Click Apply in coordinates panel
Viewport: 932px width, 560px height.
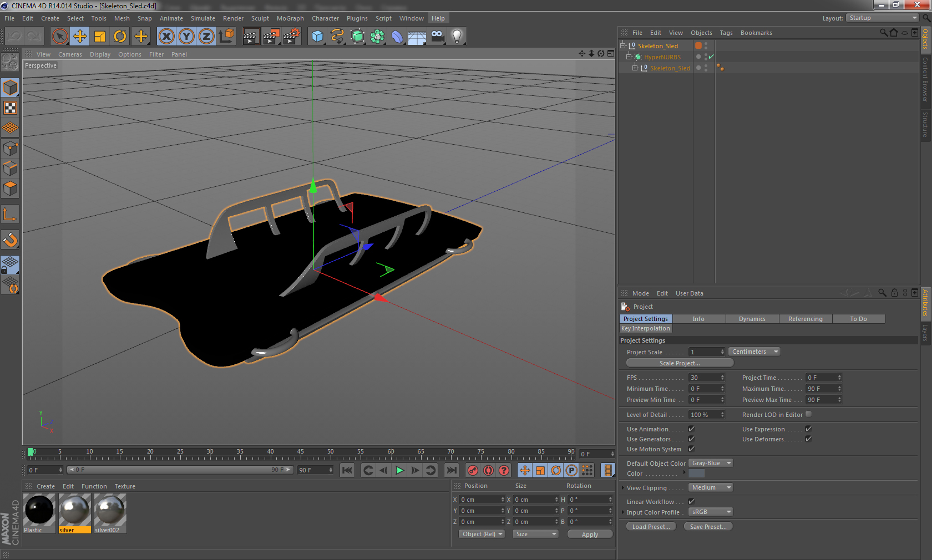[x=590, y=534]
